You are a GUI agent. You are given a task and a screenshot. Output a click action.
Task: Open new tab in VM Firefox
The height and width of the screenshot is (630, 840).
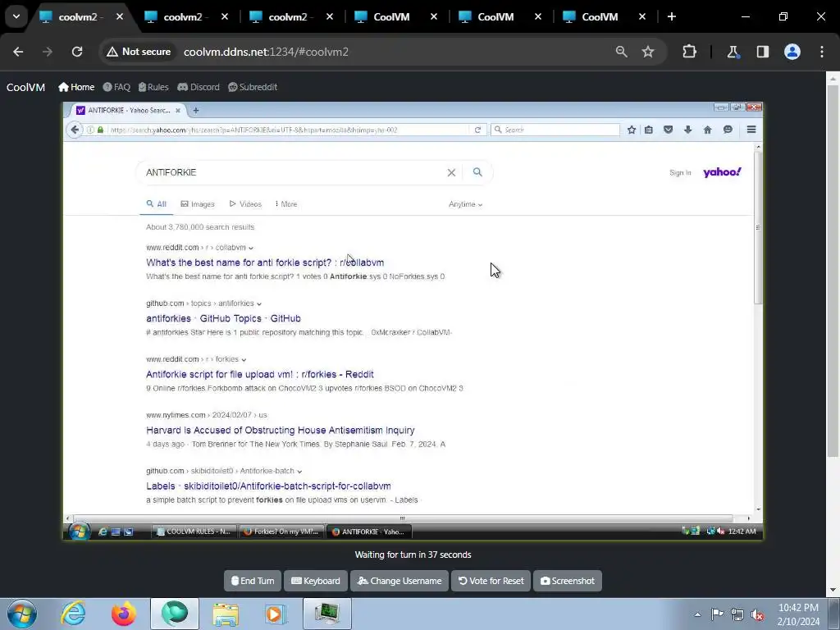(196, 111)
